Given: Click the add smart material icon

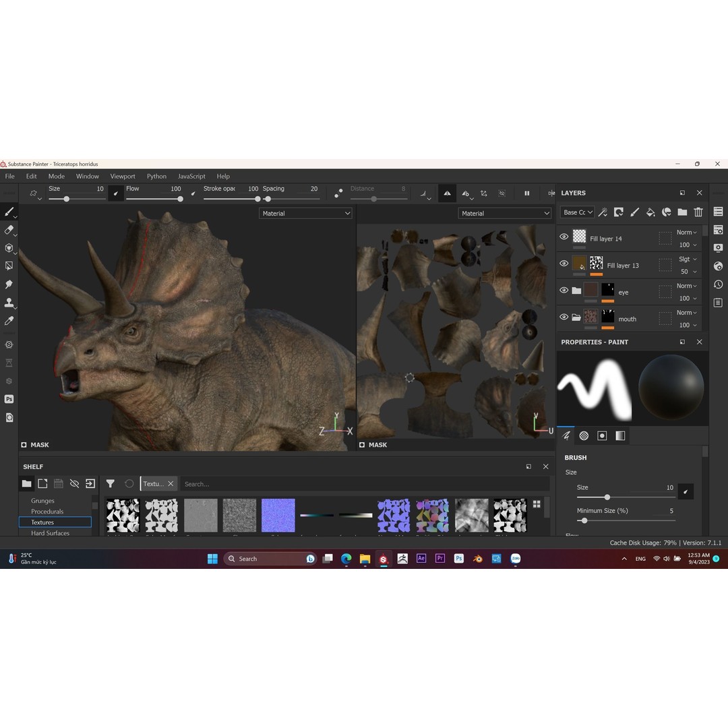Looking at the screenshot, I should [666, 212].
